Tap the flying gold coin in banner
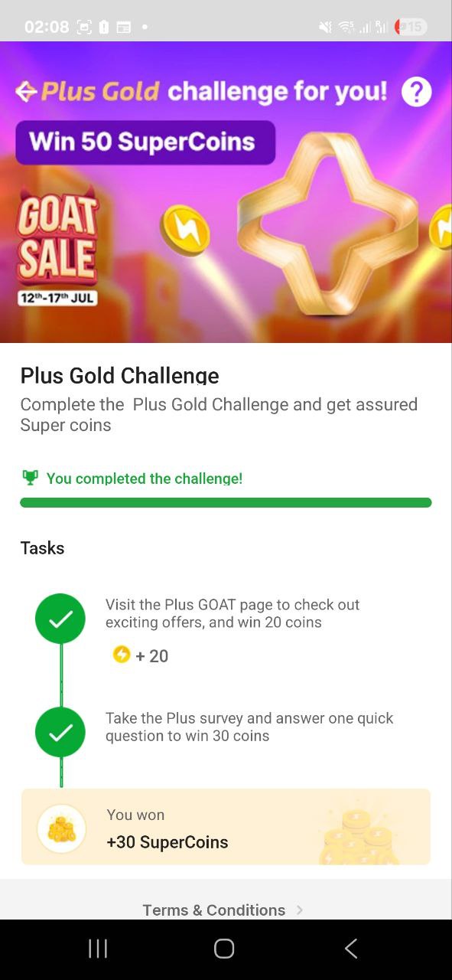 (184, 230)
